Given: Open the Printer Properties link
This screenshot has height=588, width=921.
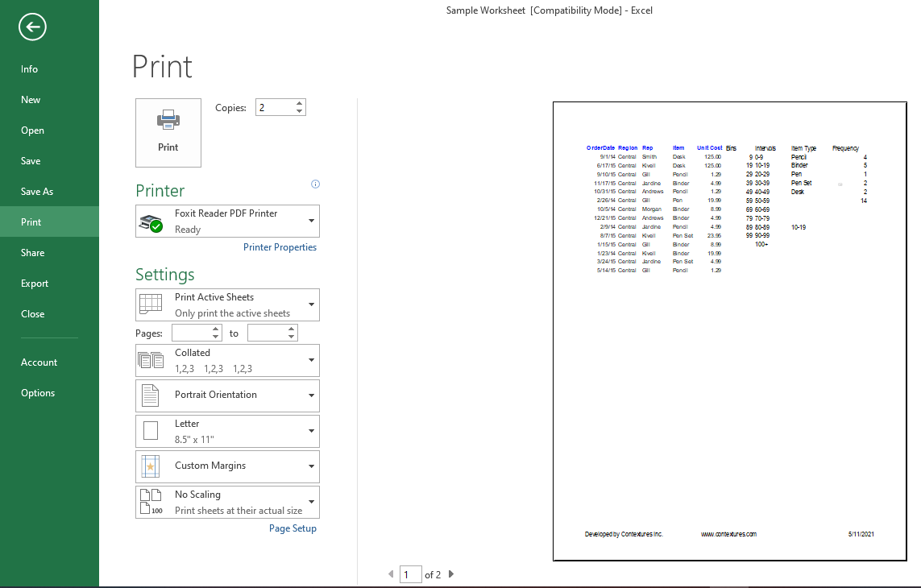Looking at the screenshot, I should coord(280,247).
